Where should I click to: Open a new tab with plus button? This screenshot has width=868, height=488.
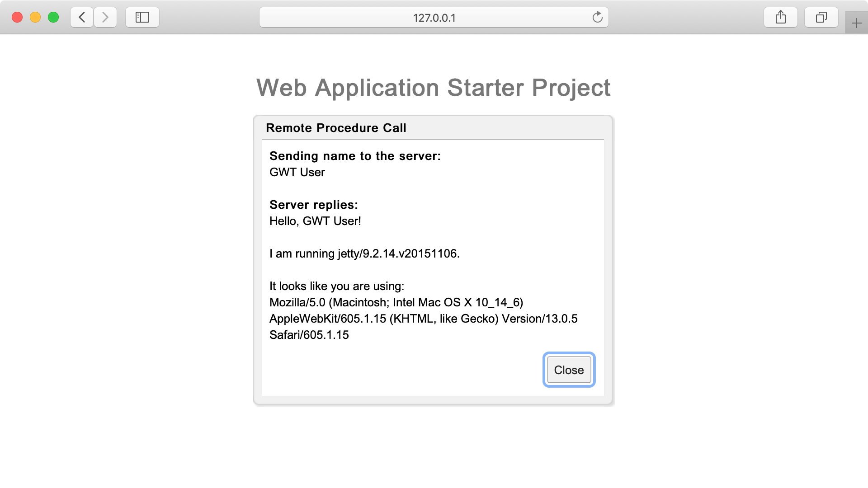click(857, 23)
